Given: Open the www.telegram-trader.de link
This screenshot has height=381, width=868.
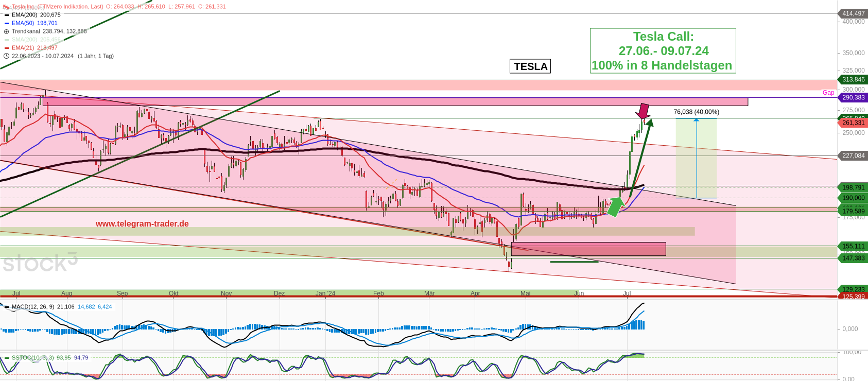Looking at the screenshot, I should coord(142,224).
